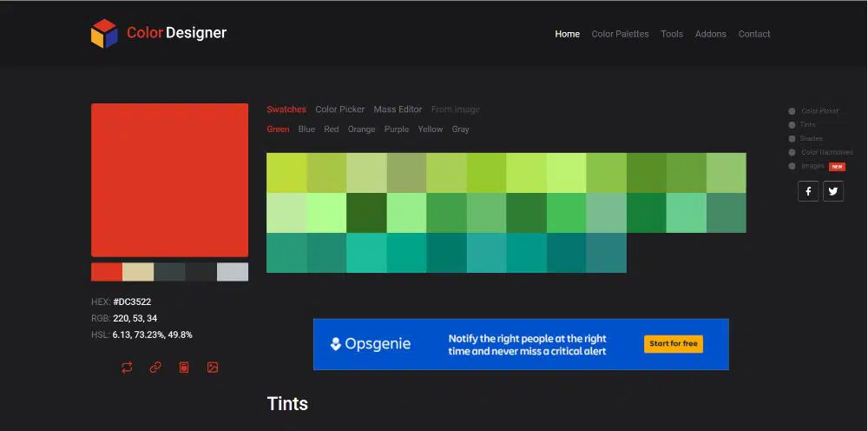Open the Addons navigation menu
Screen dimensions: 868x431
point(711,34)
